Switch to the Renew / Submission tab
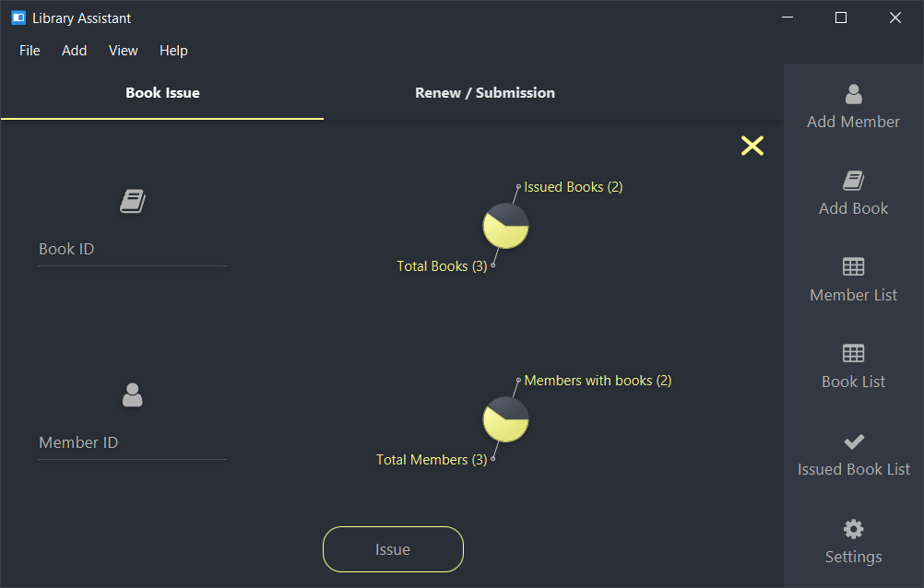Viewport: 924px width, 588px height. (485, 92)
